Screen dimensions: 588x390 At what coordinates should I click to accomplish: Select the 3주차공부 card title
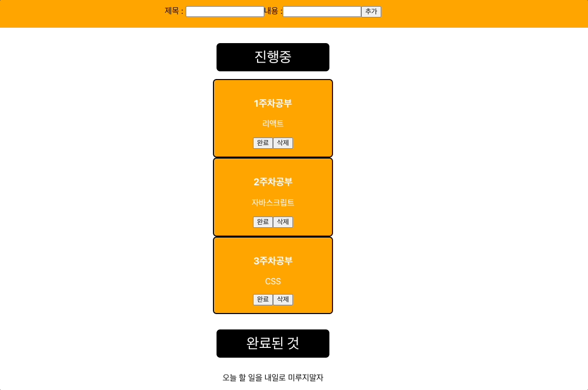click(x=273, y=261)
